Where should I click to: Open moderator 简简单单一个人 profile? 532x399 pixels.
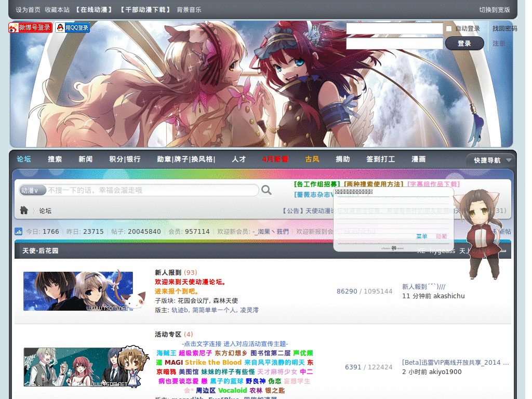214,310
